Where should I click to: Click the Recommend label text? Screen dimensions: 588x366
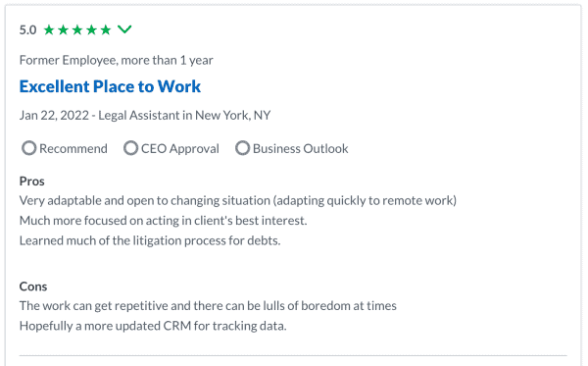pos(73,148)
